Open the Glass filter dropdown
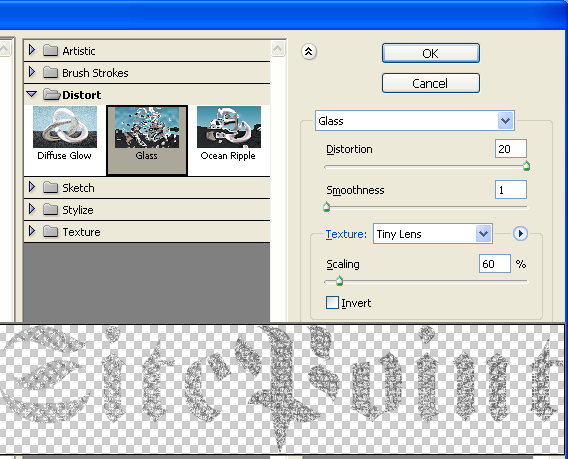Viewport: 568px width, 459px height. tap(415, 121)
